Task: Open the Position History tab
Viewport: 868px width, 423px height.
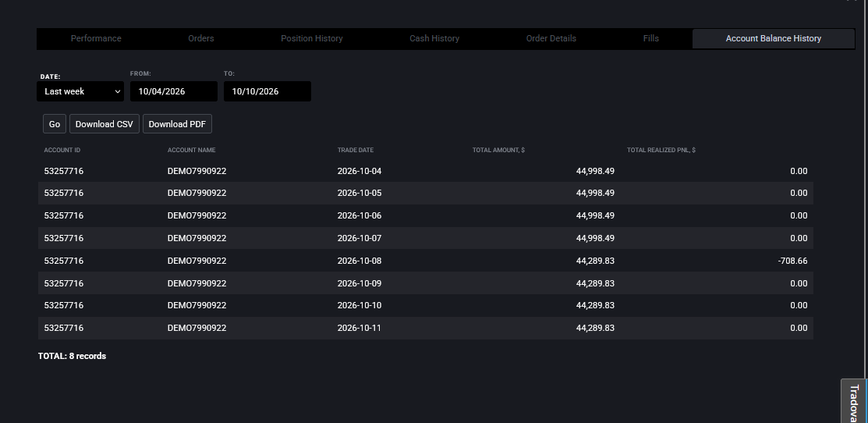Action: coord(312,39)
